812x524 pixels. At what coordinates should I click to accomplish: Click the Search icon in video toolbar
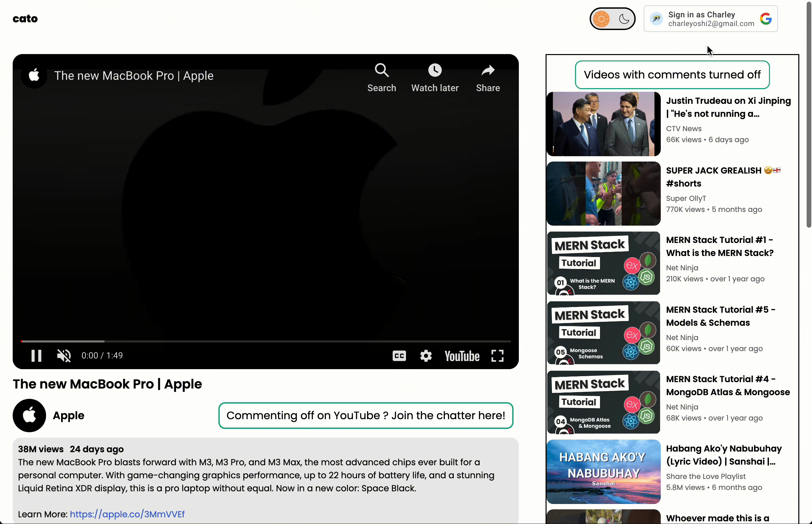click(x=381, y=70)
